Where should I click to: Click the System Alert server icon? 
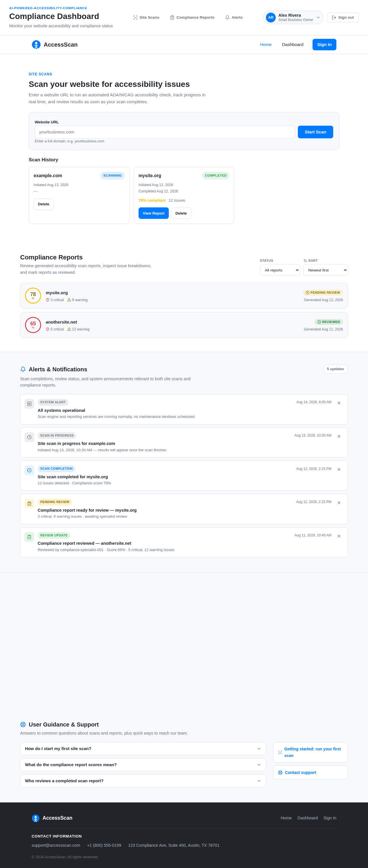(29, 404)
